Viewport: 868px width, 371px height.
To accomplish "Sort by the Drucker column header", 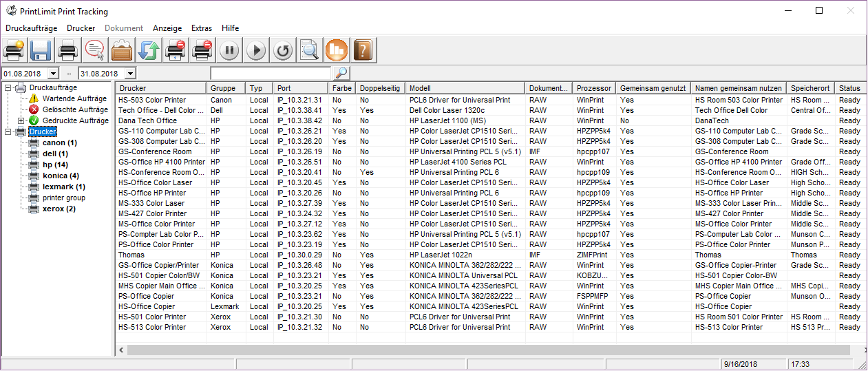I will click(x=161, y=88).
